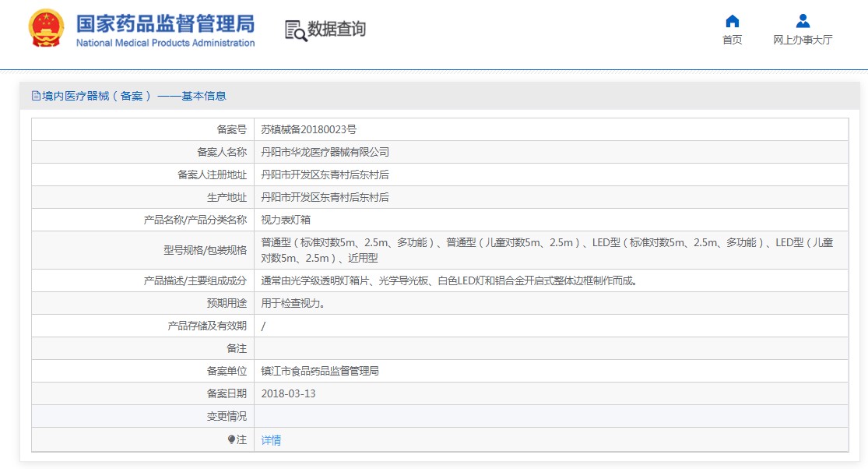The image size is (868, 469).
Task: Open 网上办事大厅 text link
Action: pos(803,40)
